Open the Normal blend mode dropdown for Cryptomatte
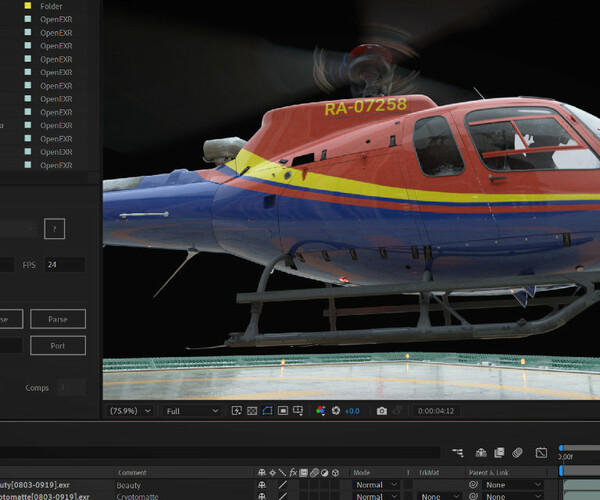The width and height of the screenshot is (600, 500). click(377, 496)
